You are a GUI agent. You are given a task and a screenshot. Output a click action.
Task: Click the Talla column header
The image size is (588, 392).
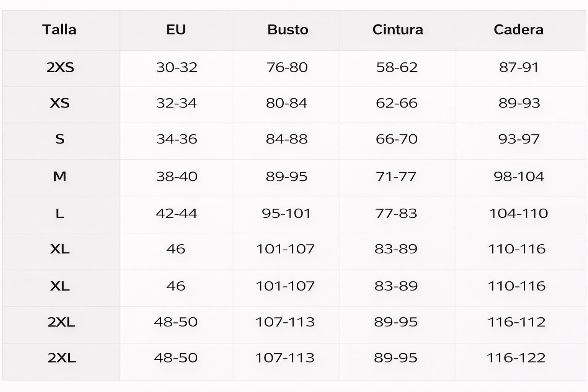tap(59, 30)
